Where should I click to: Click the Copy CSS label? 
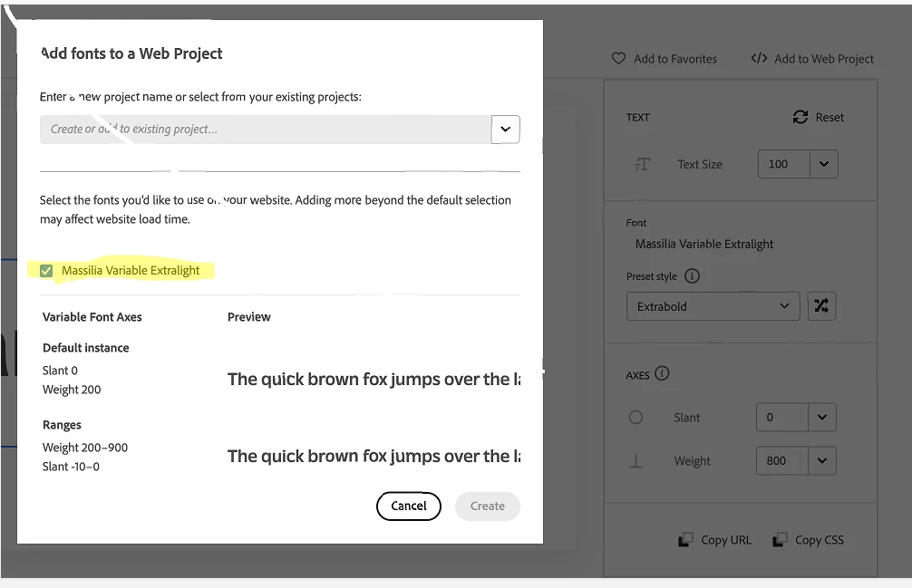(819, 540)
